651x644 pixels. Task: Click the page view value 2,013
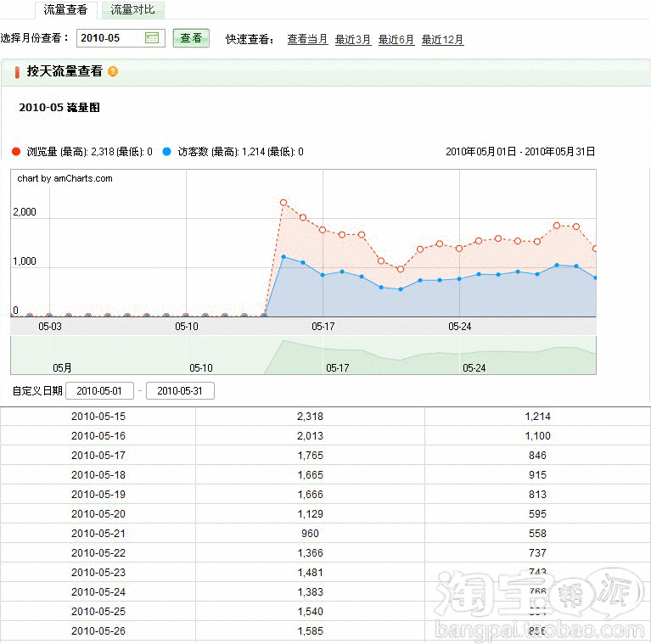point(310,436)
